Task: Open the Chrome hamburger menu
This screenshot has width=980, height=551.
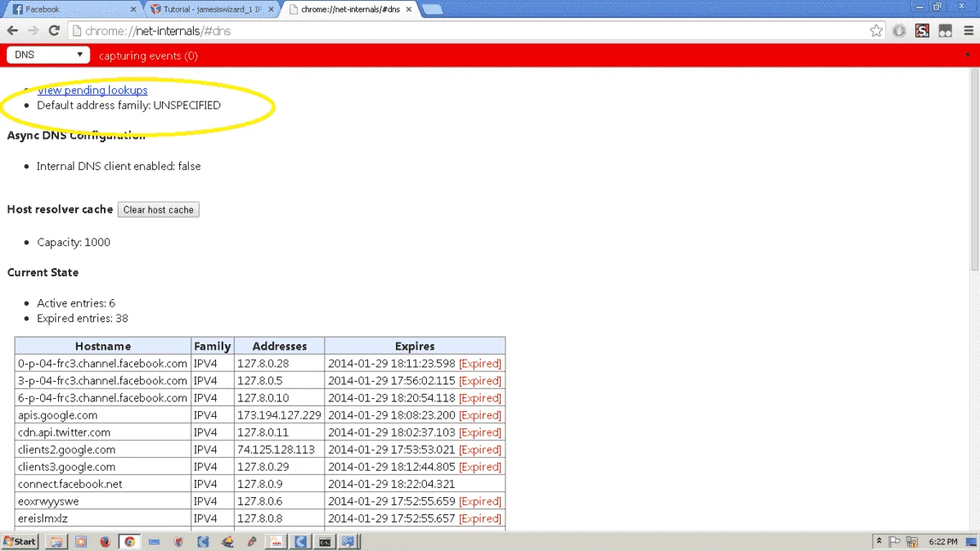Action: point(968,30)
